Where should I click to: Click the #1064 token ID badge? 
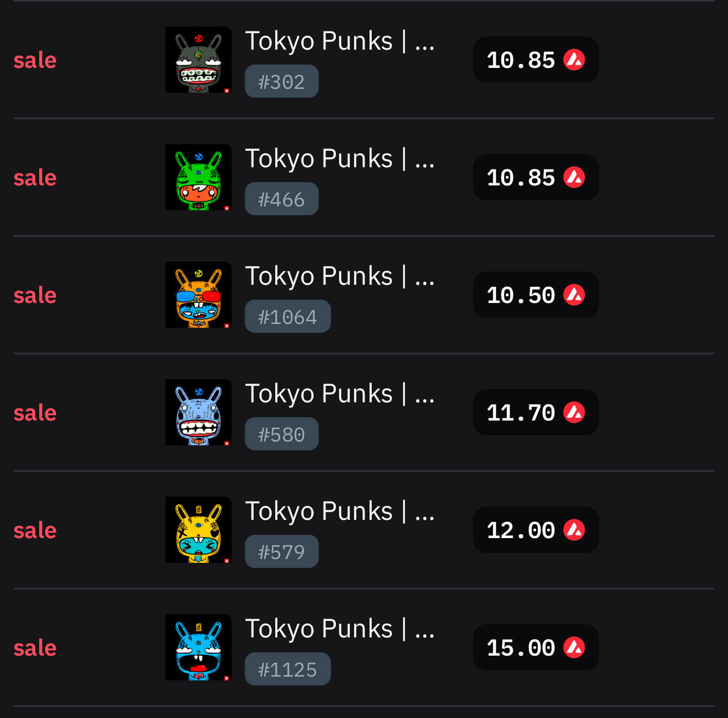287,317
